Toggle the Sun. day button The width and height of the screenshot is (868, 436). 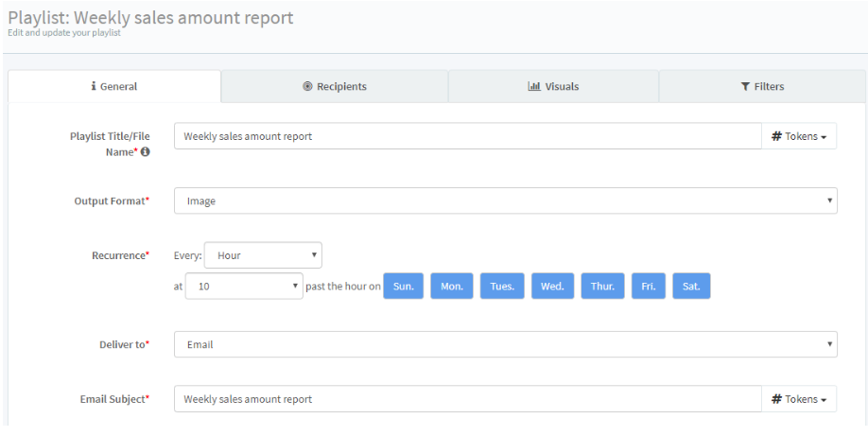coord(403,286)
